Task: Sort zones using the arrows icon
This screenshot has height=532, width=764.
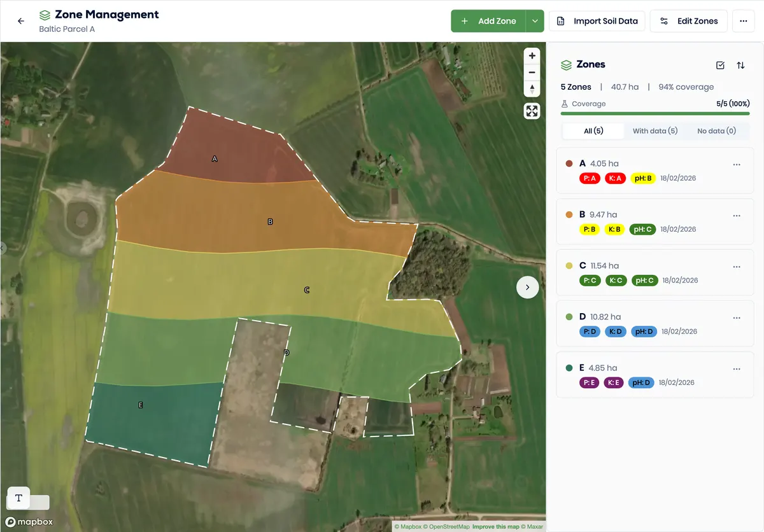Action: pos(740,65)
